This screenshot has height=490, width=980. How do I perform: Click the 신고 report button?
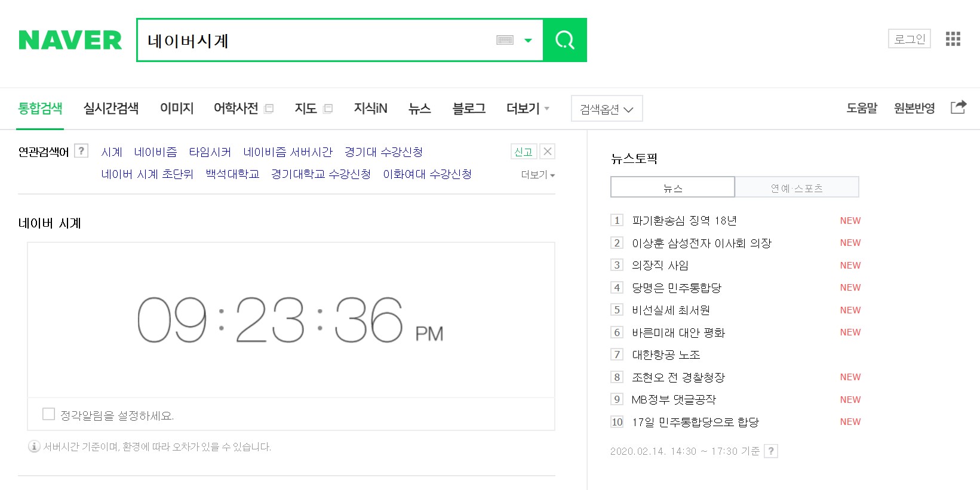click(x=524, y=152)
